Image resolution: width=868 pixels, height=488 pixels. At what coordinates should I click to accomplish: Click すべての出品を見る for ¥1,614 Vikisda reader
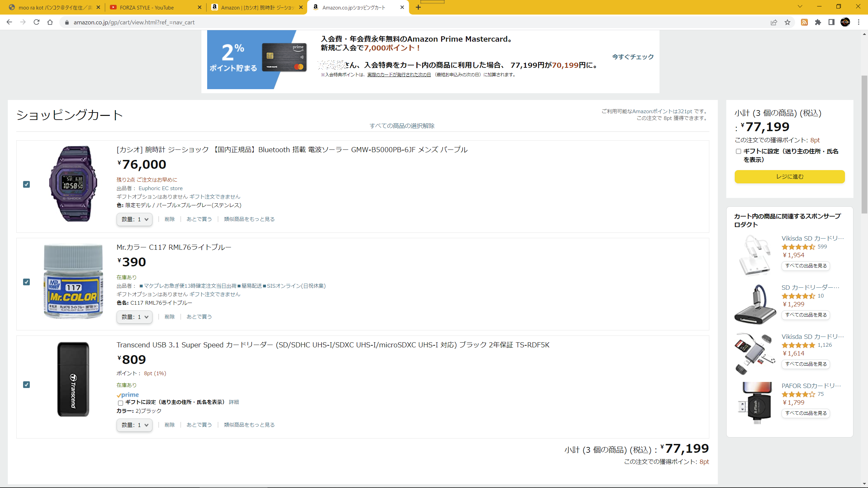point(806,364)
